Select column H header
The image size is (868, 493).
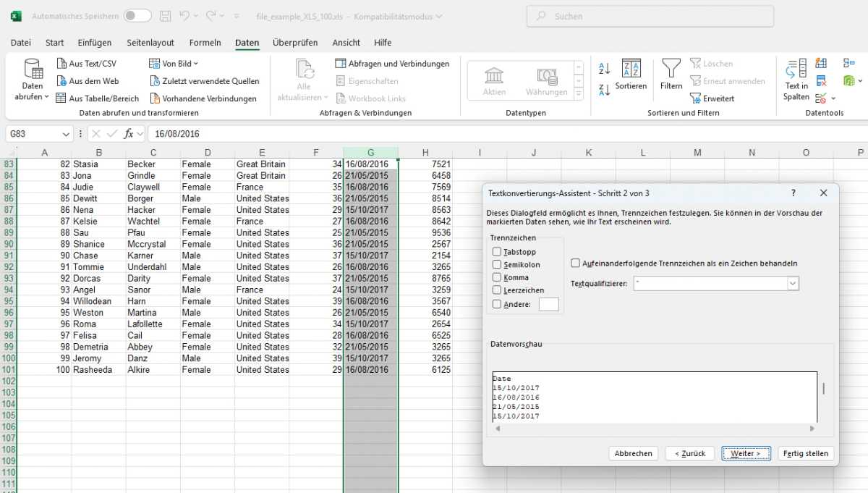[425, 152]
